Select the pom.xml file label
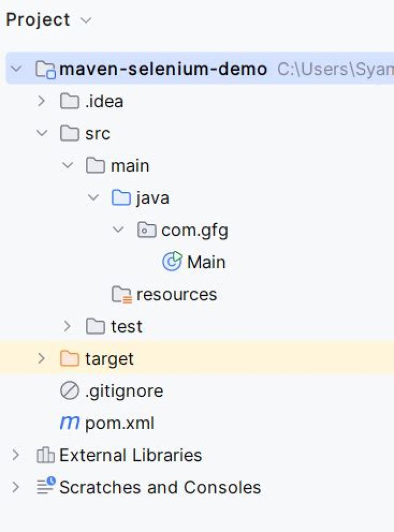 tap(119, 423)
